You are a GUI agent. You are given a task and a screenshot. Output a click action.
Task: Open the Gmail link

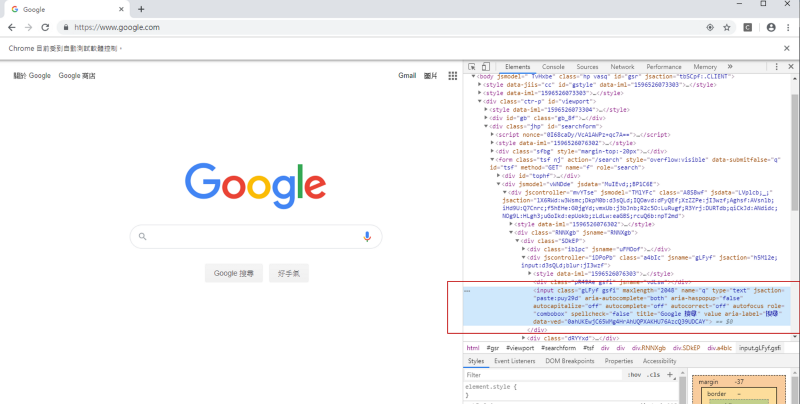407,76
